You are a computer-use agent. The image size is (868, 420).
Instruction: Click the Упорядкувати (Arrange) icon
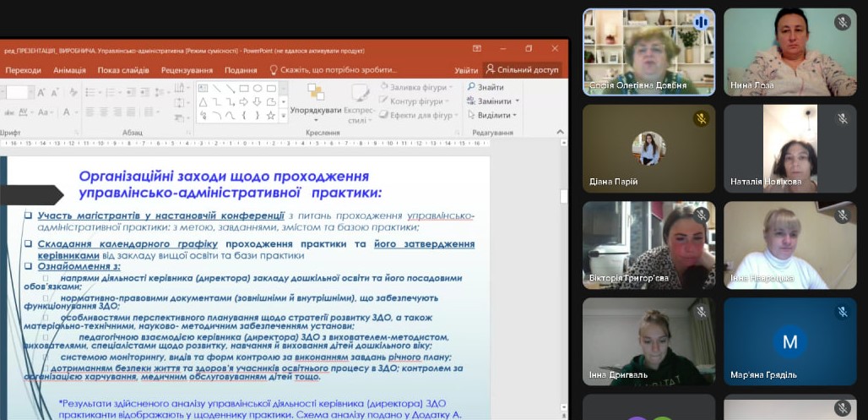(x=316, y=92)
